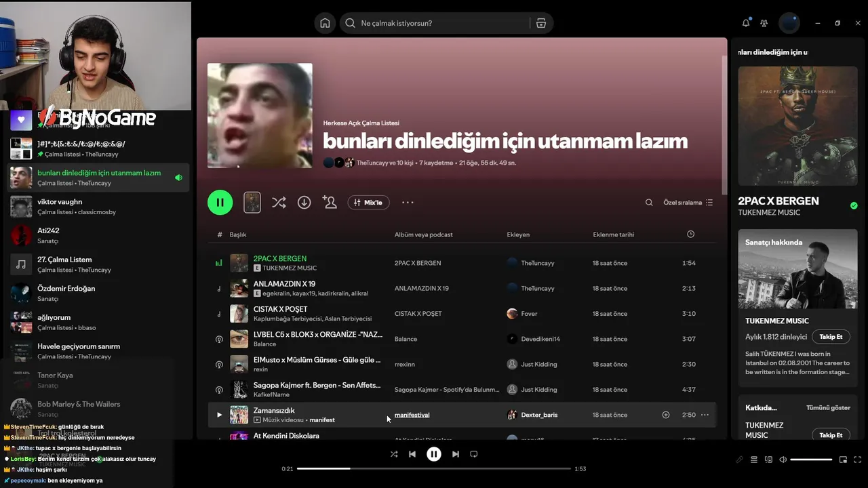The width and height of the screenshot is (868, 488).
Task: Open the notifications bell
Action: pos(746,23)
